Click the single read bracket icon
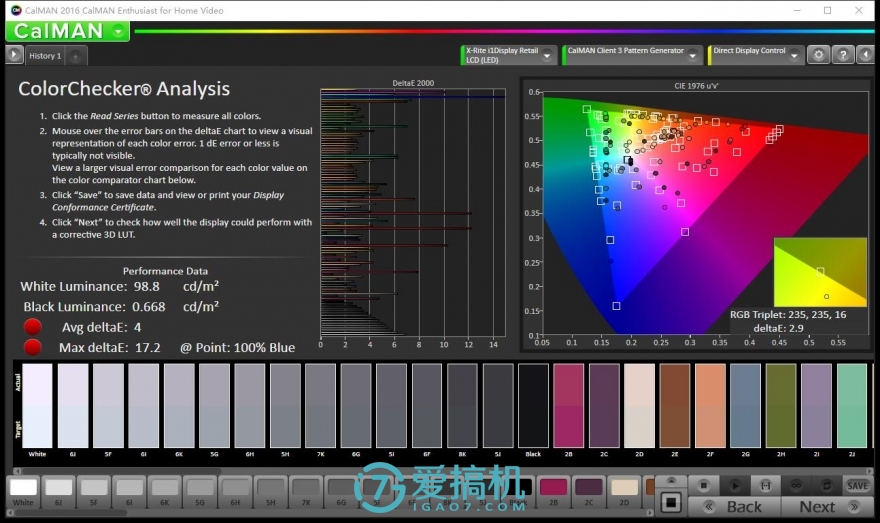Image resolution: width=880 pixels, height=523 pixels. tap(766, 485)
